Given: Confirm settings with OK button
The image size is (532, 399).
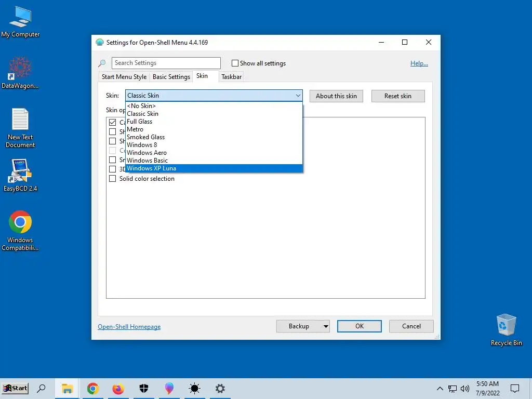Looking at the screenshot, I should click(360, 326).
